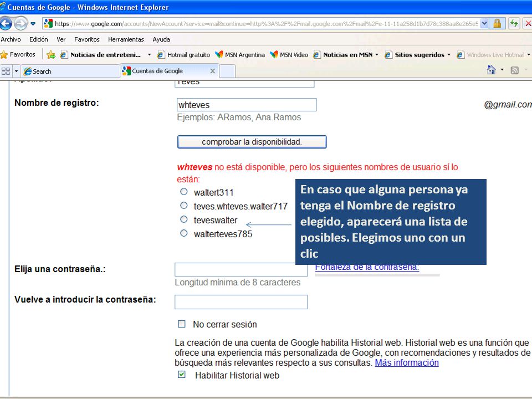The width and height of the screenshot is (532, 399).
Task: Refresh the page with the green arrows
Action: click(514, 23)
